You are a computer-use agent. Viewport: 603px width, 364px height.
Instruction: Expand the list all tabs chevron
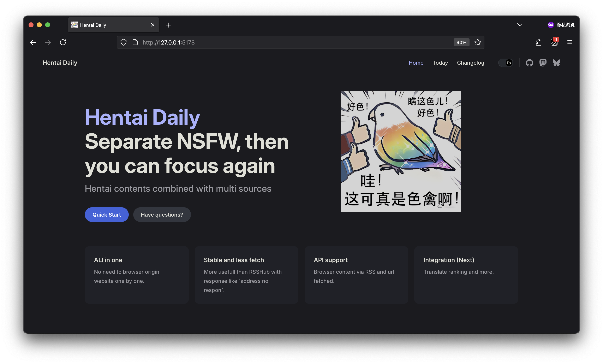pyautogui.click(x=520, y=25)
